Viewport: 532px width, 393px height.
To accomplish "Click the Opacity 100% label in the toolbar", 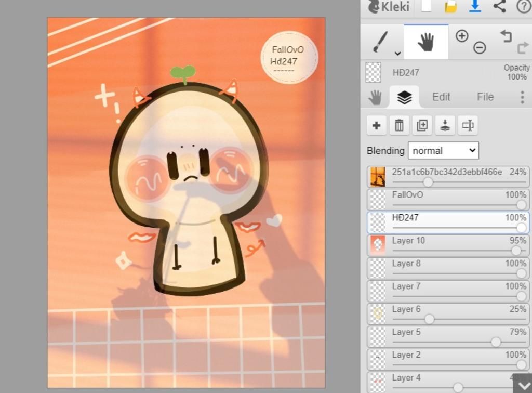I will [x=516, y=72].
